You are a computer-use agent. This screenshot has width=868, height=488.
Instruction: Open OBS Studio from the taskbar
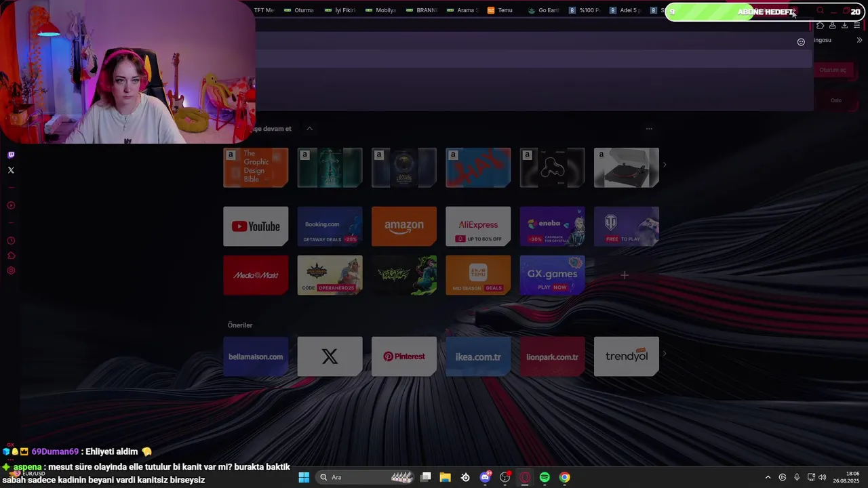(x=505, y=477)
